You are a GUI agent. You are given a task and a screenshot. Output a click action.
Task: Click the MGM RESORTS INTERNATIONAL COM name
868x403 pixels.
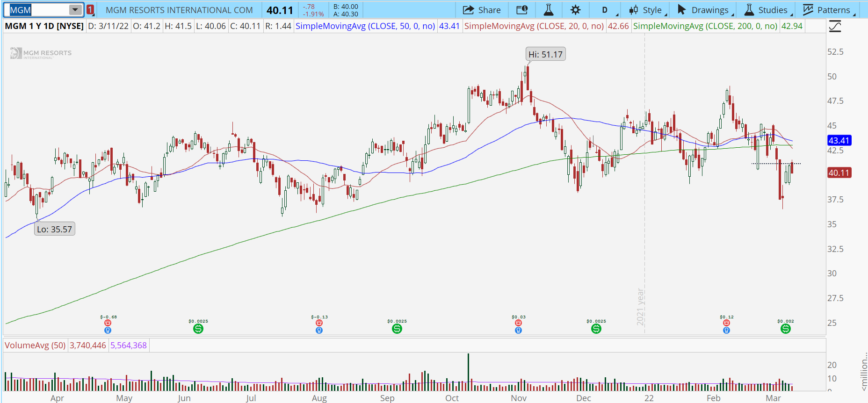(179, 10)
